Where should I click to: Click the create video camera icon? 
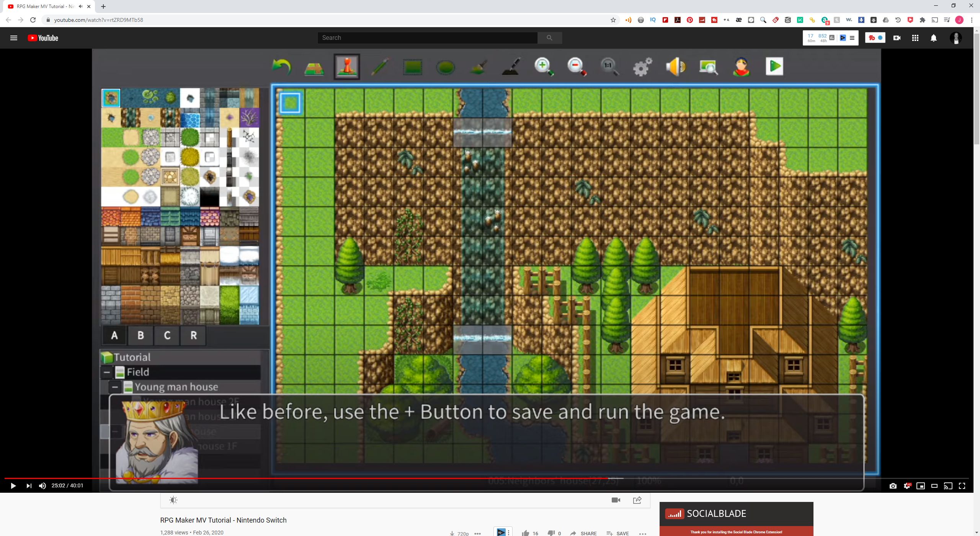pyautogui.click(x=897, y=38)
